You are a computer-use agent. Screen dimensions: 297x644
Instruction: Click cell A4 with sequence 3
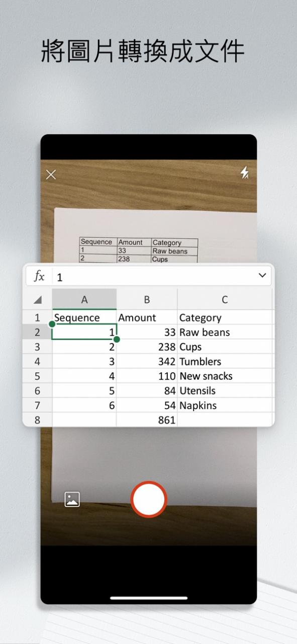(x=84, y=361)
